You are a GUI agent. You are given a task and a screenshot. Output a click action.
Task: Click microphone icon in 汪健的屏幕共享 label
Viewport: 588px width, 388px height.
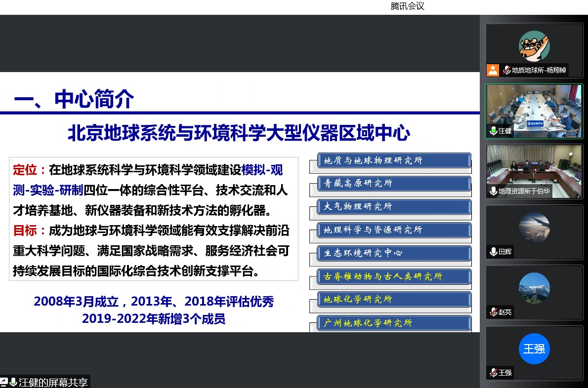coord(13,382)
